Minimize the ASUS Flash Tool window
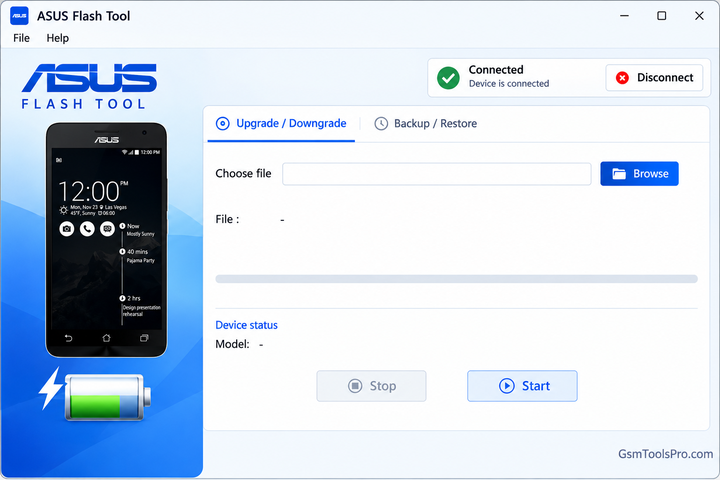 624,16
